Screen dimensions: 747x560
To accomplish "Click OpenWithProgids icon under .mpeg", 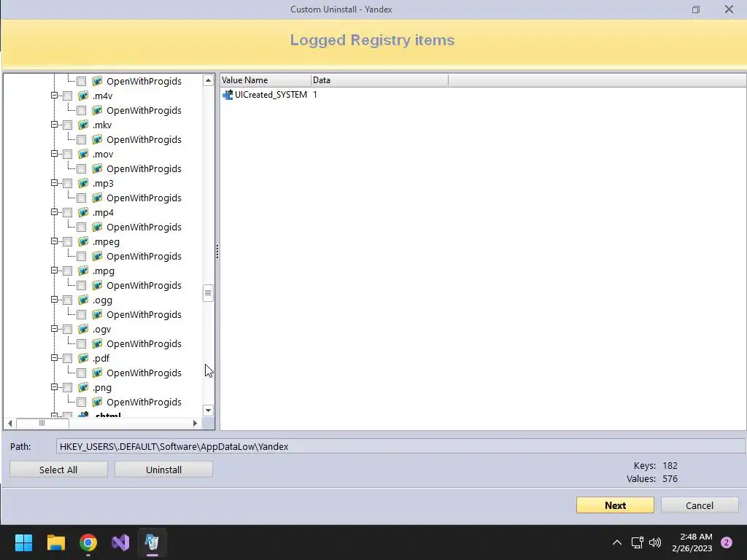I will 97,256.
